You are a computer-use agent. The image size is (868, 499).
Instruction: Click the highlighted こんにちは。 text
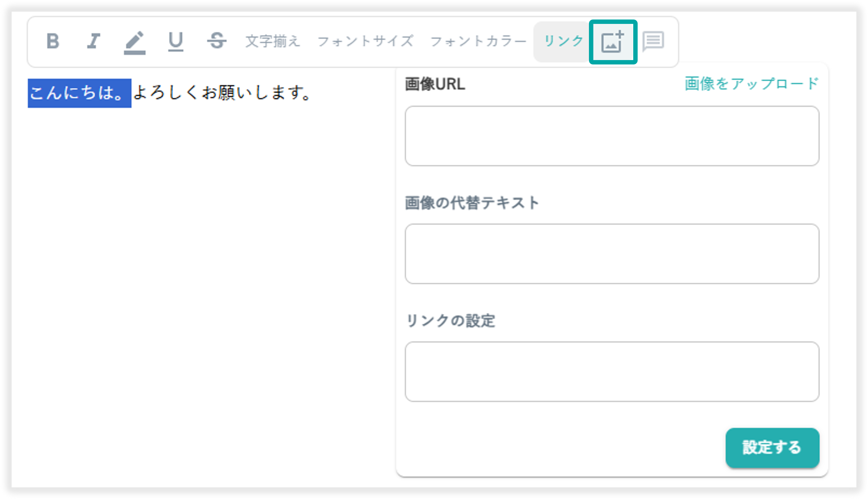pos(79,93)
